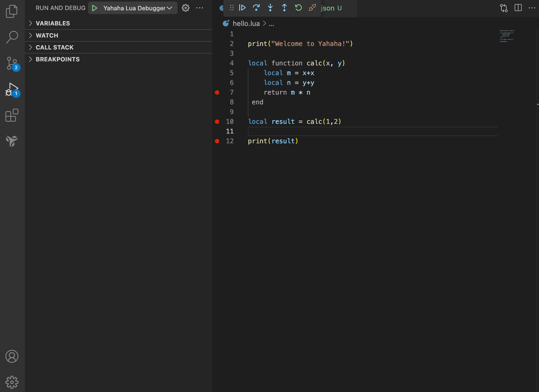This screenshot has height=392, width=539.
Task: Open the Extensions view
Action: (12, 115)
